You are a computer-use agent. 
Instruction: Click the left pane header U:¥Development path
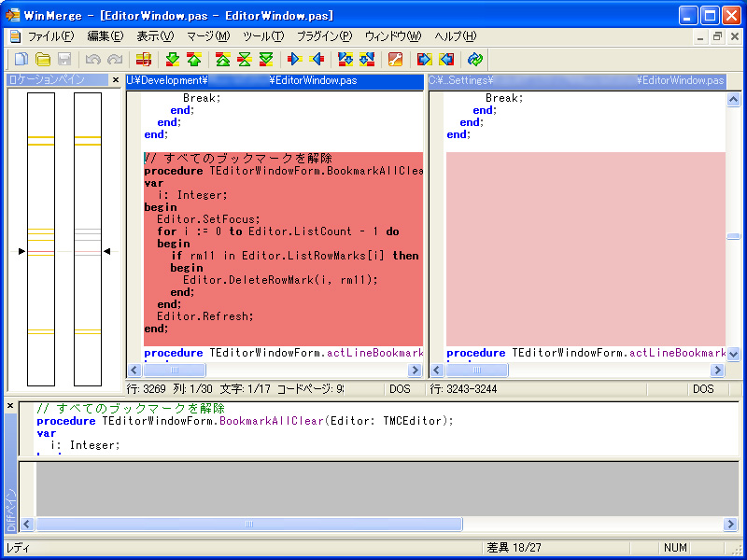click(275, 81)
